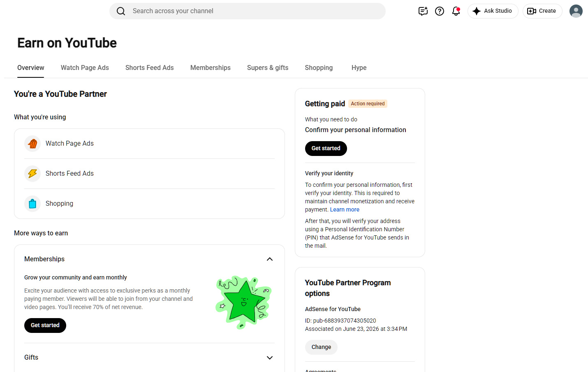The height and width of the screenshot is (372, 588).
Task: Switch to the Hype tab
Action: [359, 68]
